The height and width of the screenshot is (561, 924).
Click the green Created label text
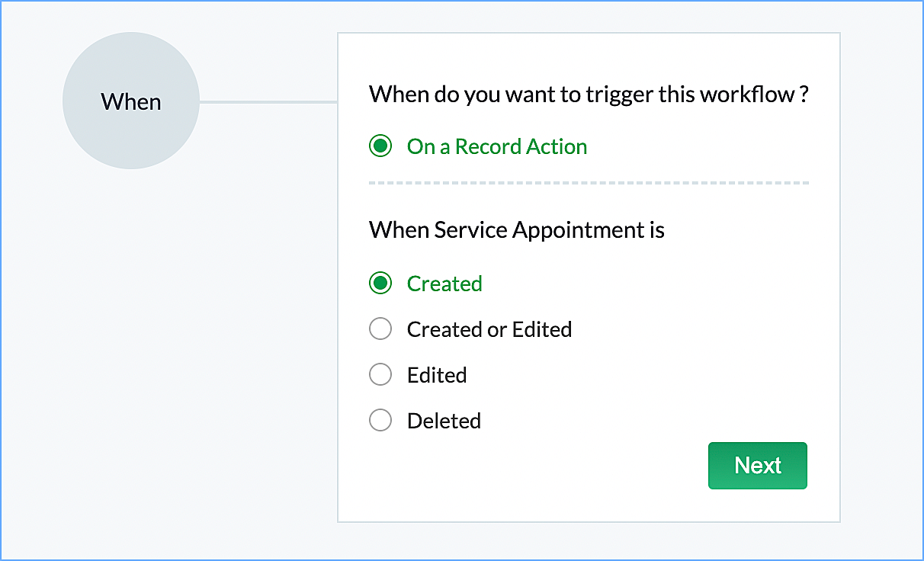(x=444, y=284)
